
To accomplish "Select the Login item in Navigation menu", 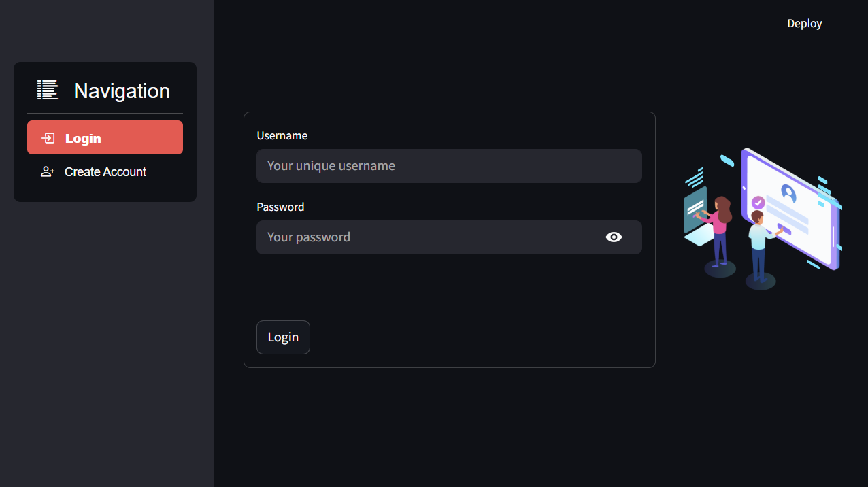I will pos(105,137).
